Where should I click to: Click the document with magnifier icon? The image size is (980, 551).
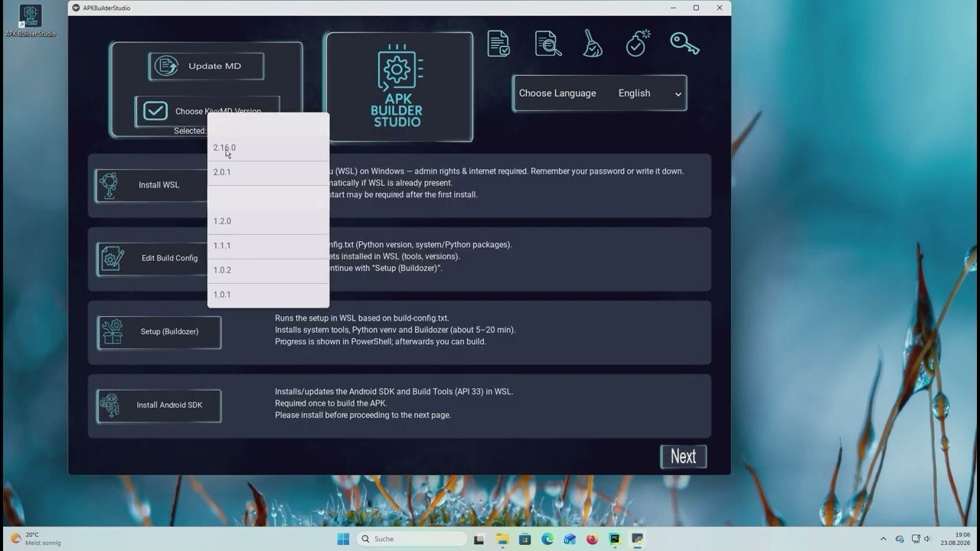point(547,44)
